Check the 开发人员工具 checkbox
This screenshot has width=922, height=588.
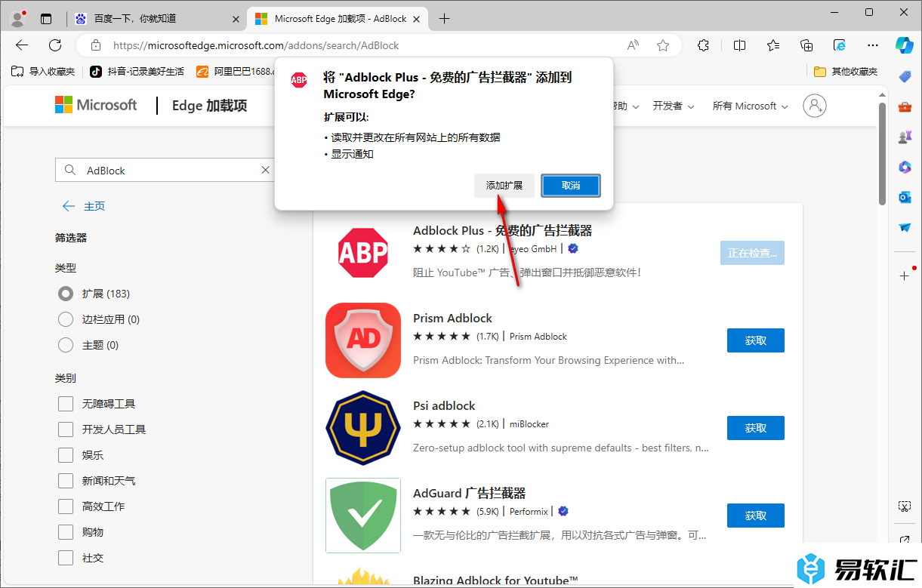click(x=66, y=429)
